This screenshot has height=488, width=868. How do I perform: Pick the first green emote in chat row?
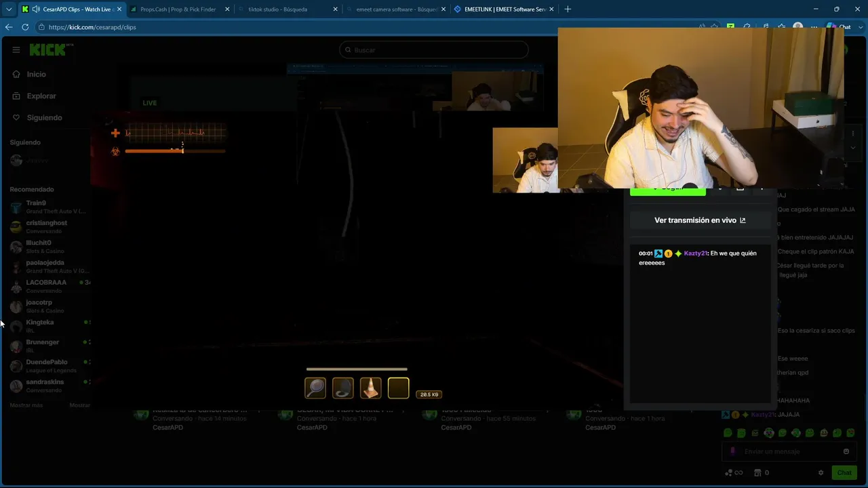728,433
